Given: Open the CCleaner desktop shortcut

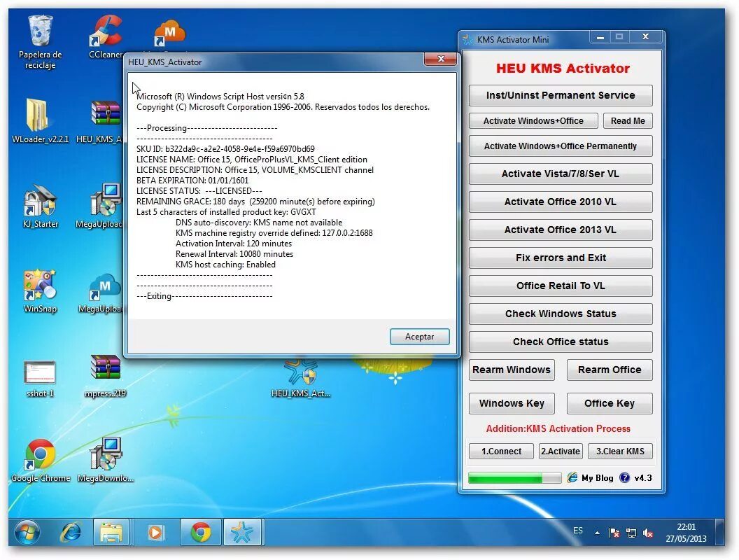Looking at the screenshot, I should (106, 37).
